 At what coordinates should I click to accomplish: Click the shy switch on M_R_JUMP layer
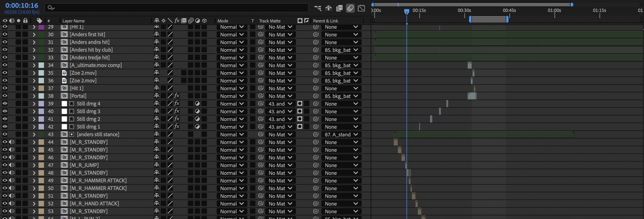pos(157,165)
